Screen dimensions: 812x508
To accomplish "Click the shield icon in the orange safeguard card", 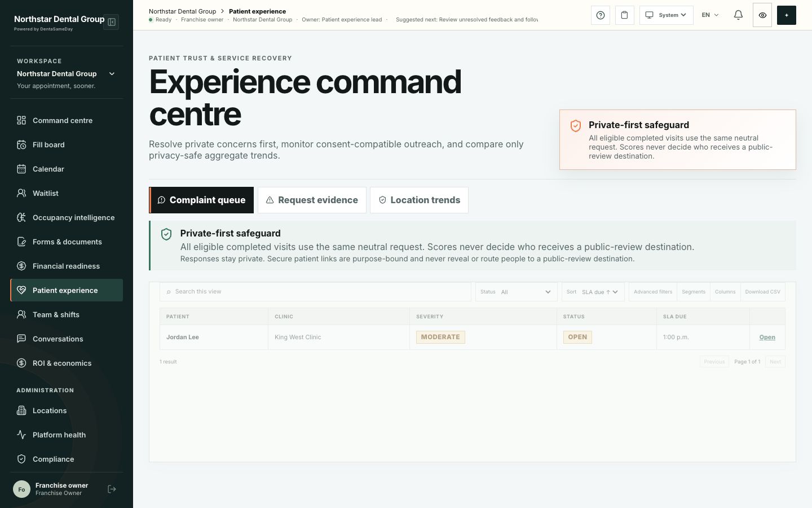I will pyautogui.click(x=576, y=125).
